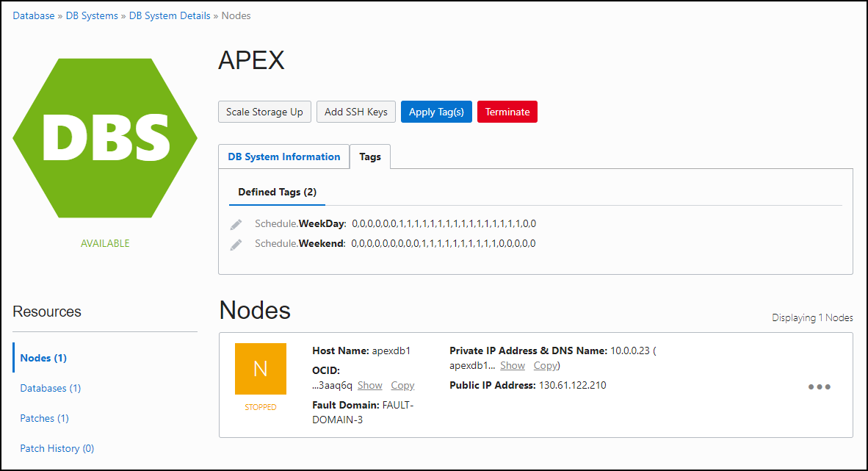Select Nodes (1) in Resources
Viewport: 868px width, 471px height.
click(43, 358)
